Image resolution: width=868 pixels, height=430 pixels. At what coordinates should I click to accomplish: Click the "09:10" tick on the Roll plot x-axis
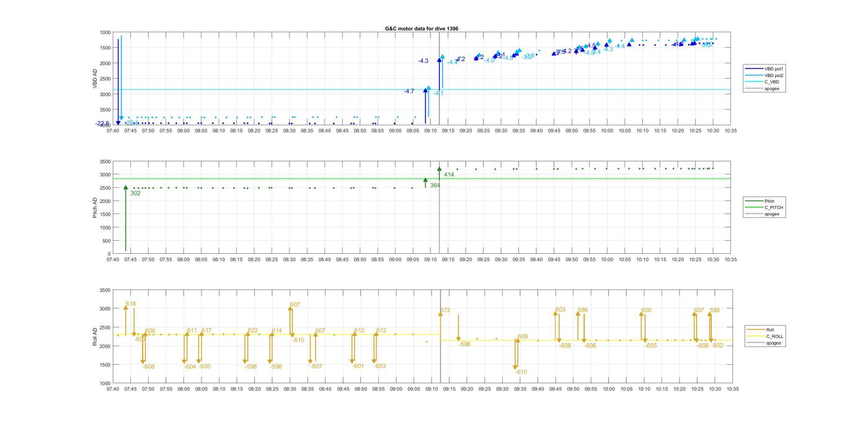[431, 389]
